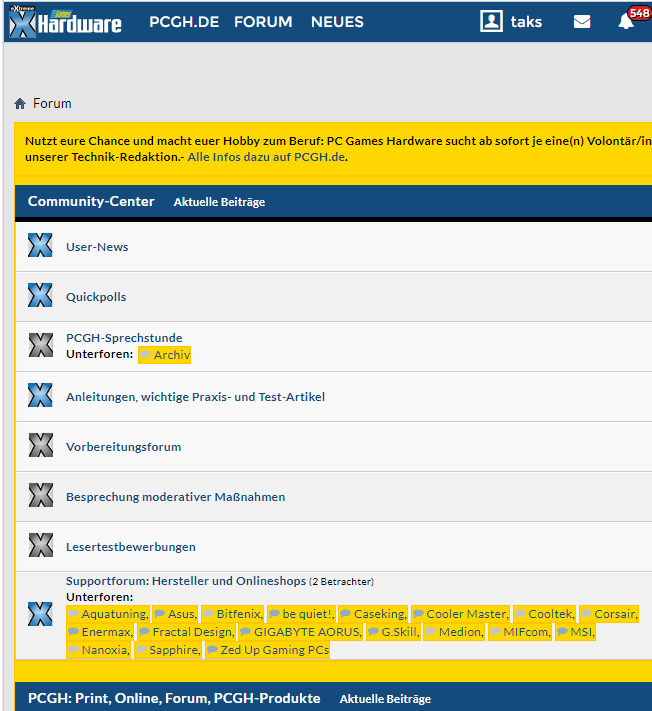Open Anleitungen, wichtige Praxis- und Test-Artikel
Screen dimensions: 652x711
click(x=195, y=397)
